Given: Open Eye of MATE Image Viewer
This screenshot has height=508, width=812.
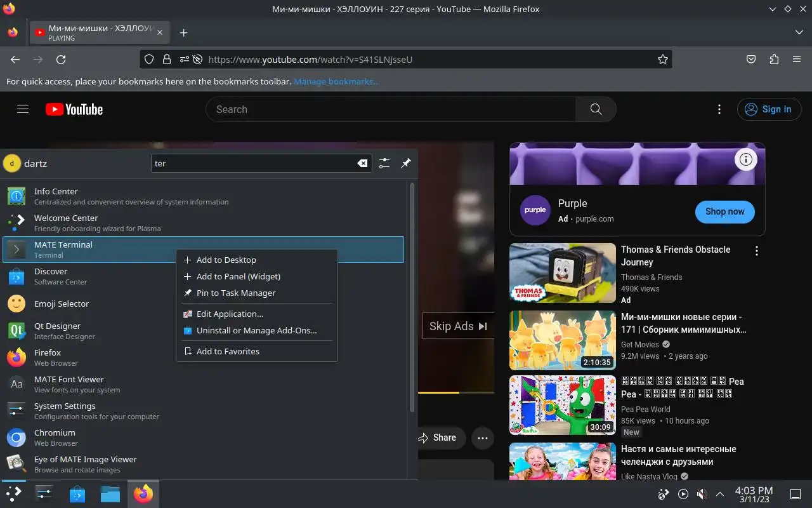Looking at the screenshot, I should click(x=203, y=464).
